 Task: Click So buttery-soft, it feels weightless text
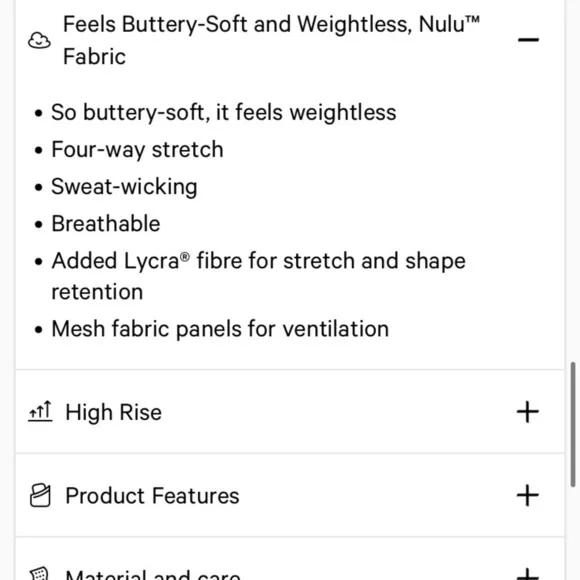click(224, 112)
